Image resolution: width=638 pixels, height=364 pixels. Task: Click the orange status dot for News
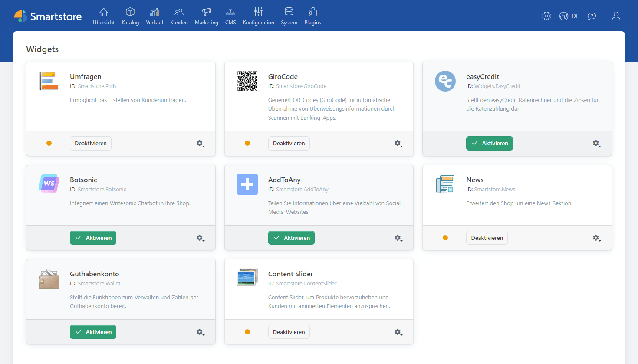coord(445,238)
